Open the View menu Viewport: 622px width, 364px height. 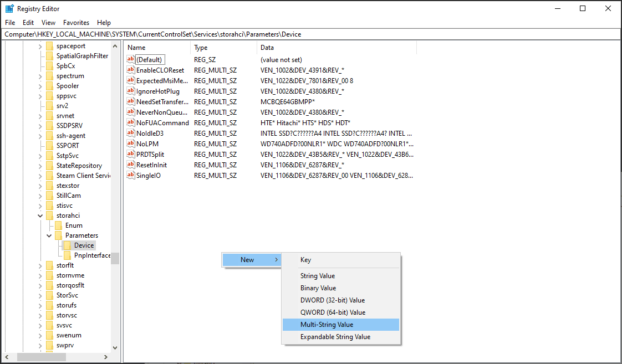(x=48, y=23)
